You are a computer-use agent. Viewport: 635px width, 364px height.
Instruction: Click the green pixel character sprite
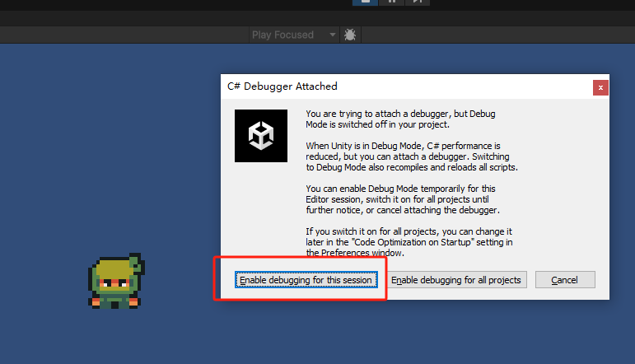coord(115,284)
